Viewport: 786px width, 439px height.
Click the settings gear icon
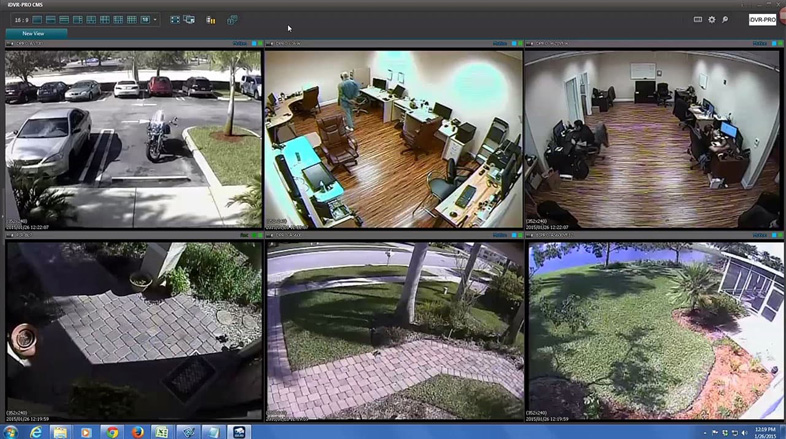pos(712,19)
